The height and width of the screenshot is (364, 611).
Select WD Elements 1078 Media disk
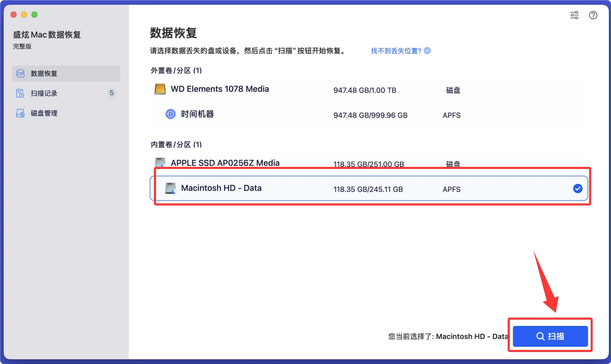click(x=369, y=90)
